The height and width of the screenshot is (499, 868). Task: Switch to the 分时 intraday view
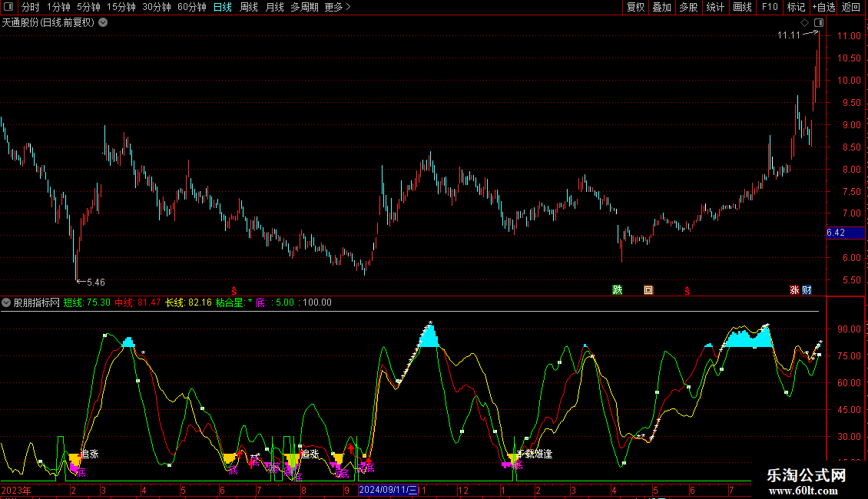(x=31, y=8)
